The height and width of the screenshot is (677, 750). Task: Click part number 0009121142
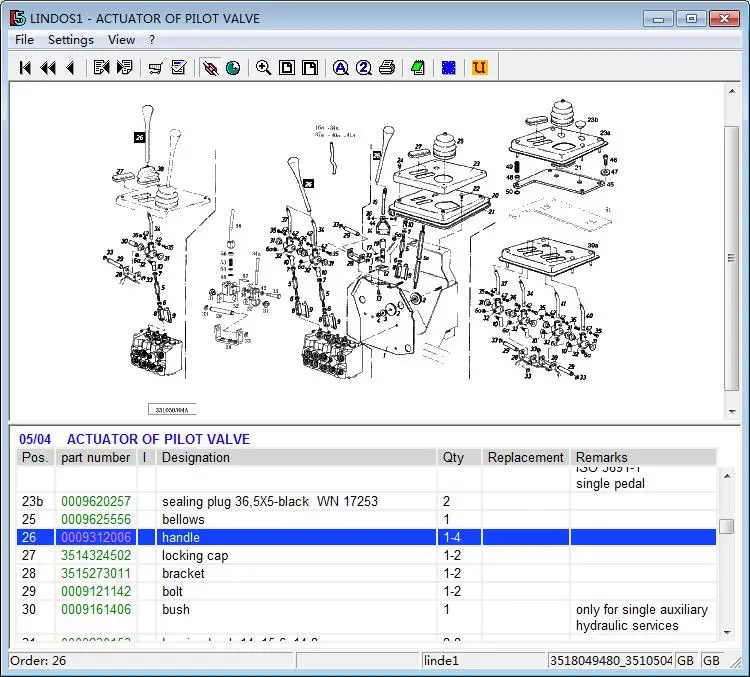click(96, 591)
